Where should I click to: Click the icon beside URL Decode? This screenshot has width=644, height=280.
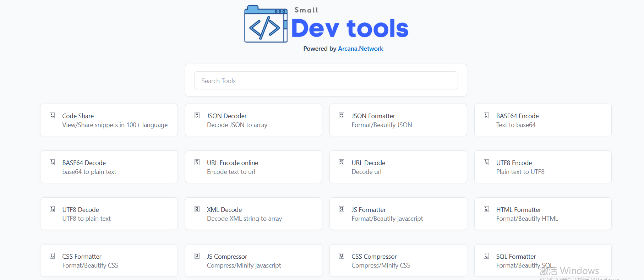point(342,162)
